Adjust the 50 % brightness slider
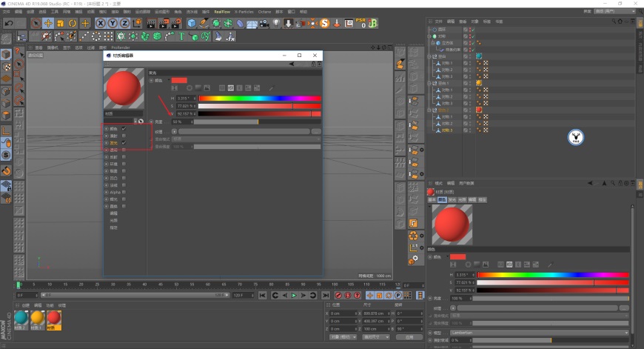This screenshot has height=349, width=644. coord(257,122)
